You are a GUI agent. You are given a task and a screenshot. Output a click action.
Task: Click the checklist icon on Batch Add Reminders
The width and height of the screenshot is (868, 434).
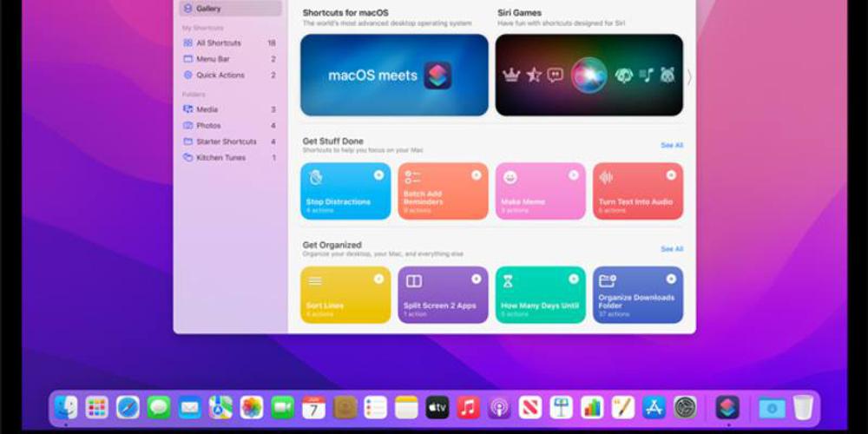pos(412,177)
